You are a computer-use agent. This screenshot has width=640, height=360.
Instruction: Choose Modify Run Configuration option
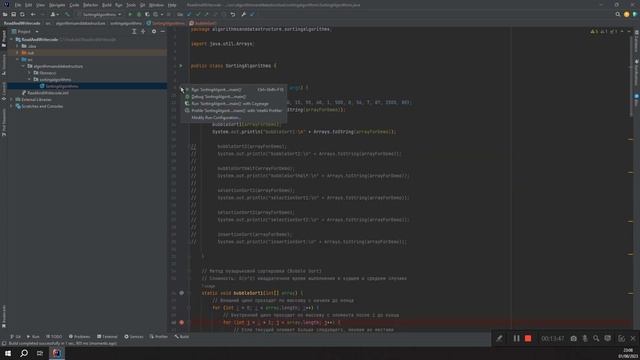click(x=234, y=118)
